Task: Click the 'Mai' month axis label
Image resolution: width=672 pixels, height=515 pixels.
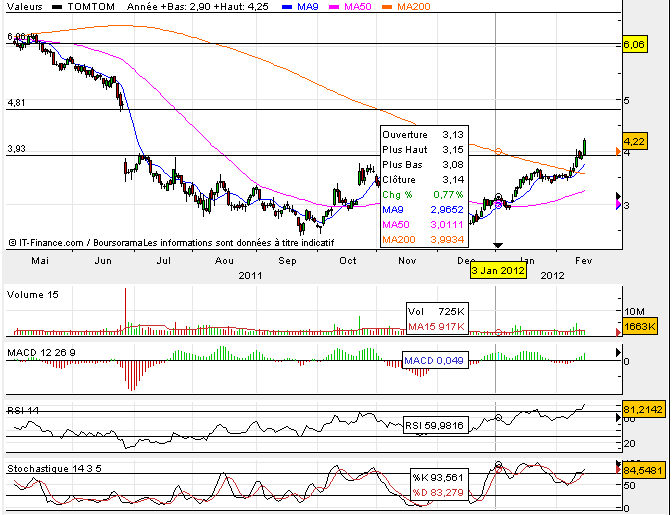Action: coord(40,261)
